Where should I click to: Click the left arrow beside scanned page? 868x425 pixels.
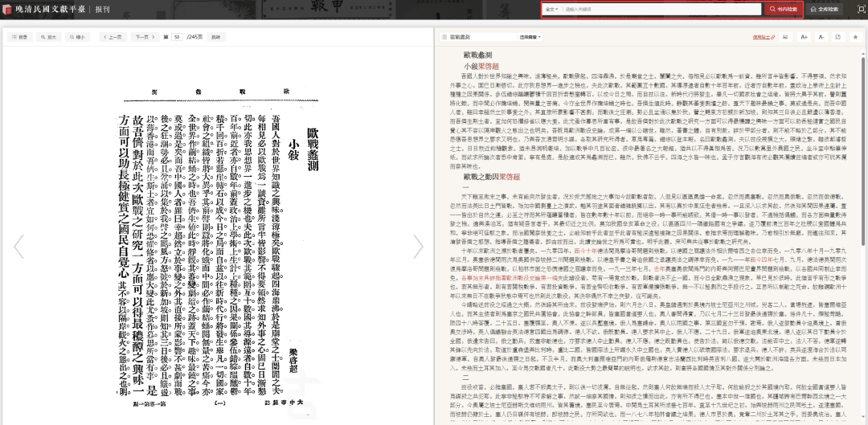[x=19, y=247]
